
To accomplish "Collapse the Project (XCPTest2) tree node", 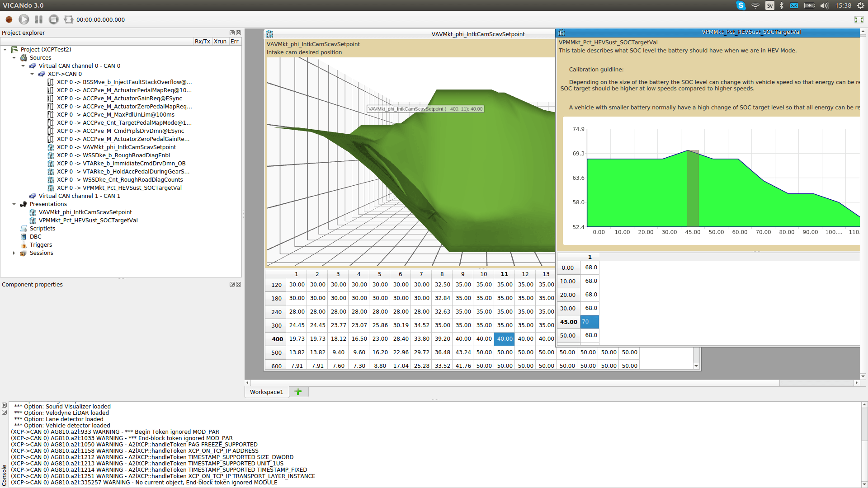I will pos(5,50).
